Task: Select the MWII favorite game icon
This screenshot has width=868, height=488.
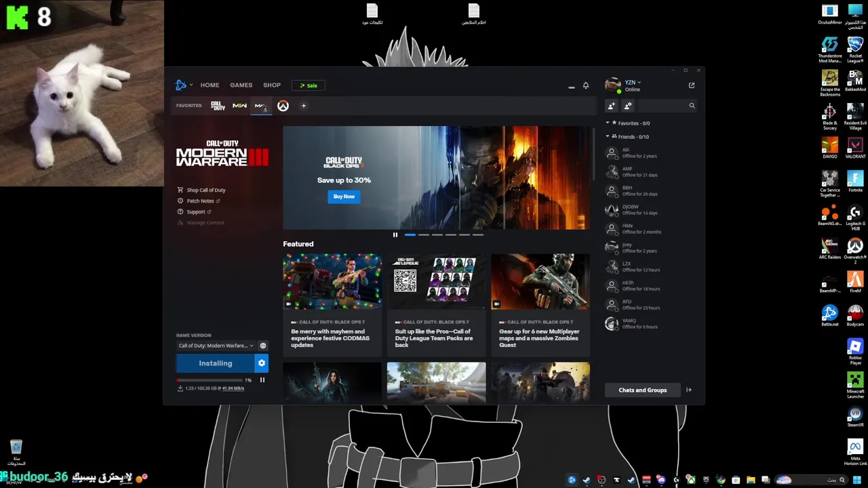Action: (239, 106)
